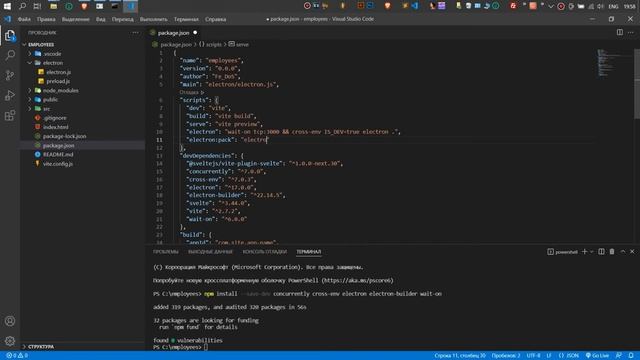Split the editor to the right
640x360 pixels.
click(x=620, y=32)
